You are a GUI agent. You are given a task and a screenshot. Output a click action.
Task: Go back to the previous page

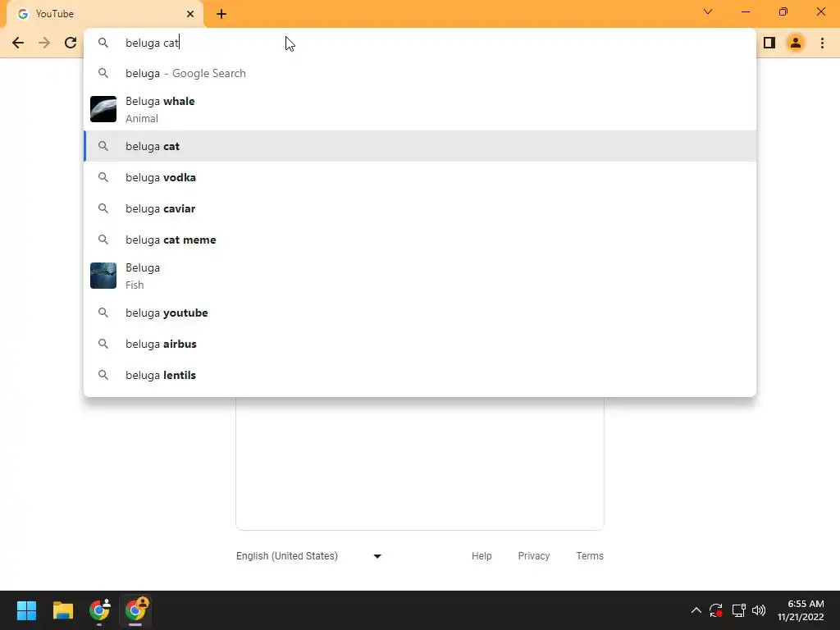(x=18, y=43)
